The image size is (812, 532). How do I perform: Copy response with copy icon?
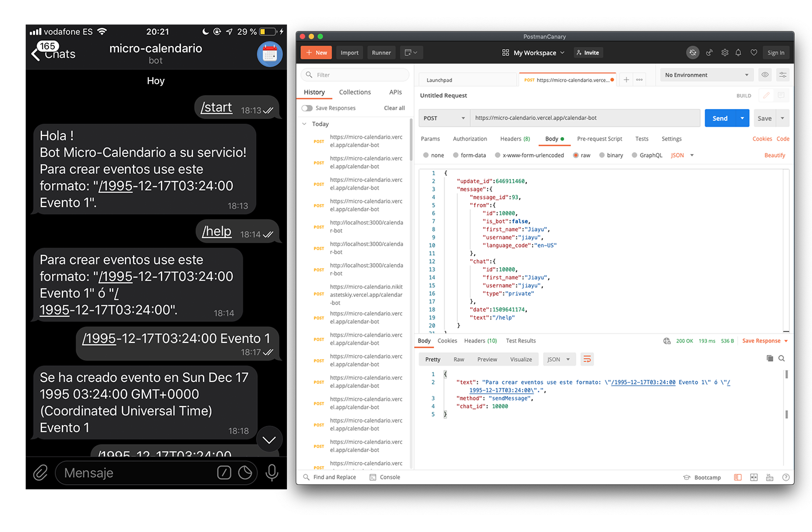pos(769,358)
